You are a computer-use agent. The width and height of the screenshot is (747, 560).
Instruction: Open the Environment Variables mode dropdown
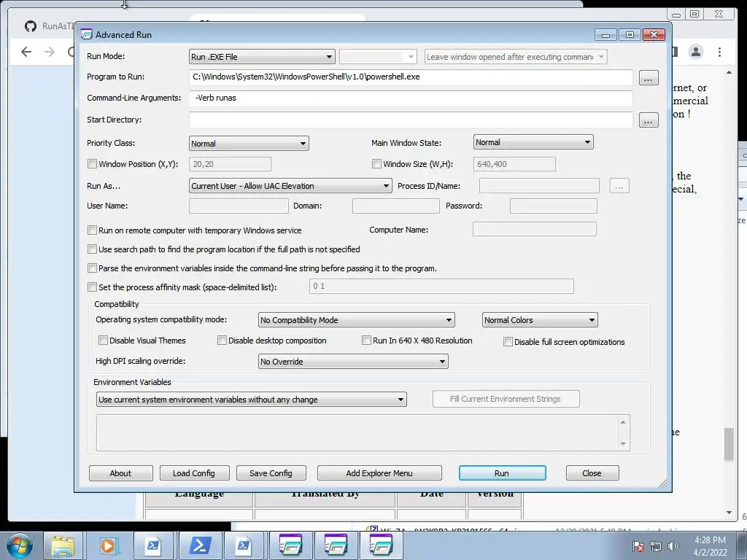[252, 400]
